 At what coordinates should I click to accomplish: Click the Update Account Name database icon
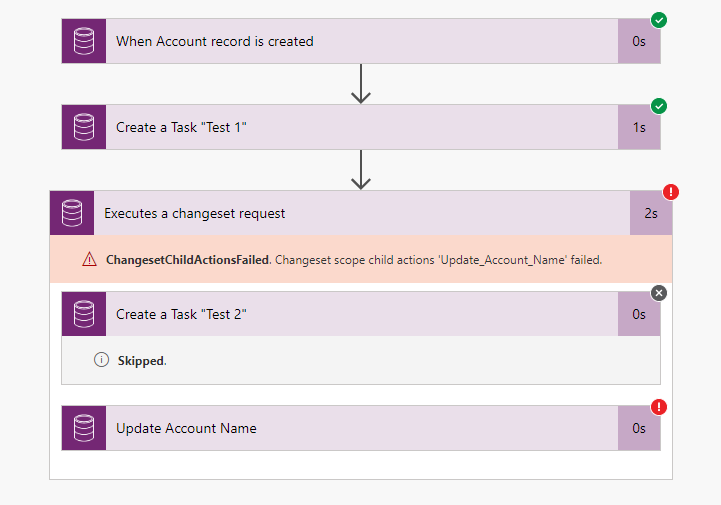[x=84, y=428]
